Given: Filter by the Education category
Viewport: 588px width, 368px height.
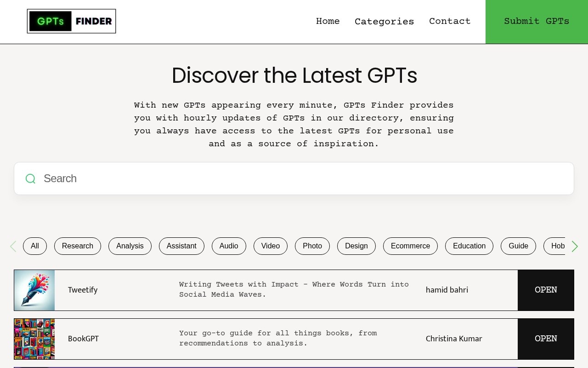Looking at the screenshot, I should pyautogui.click(x=469, y=246).
